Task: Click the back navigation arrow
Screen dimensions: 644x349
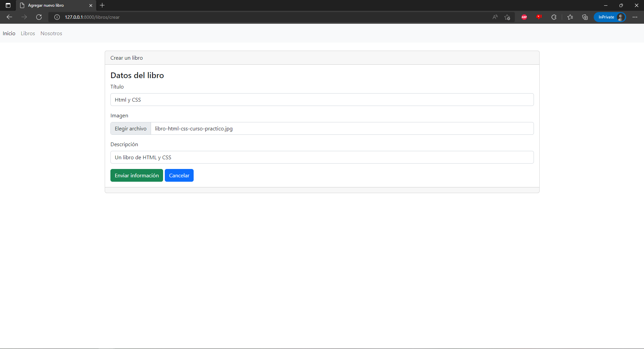Action: 9,17
